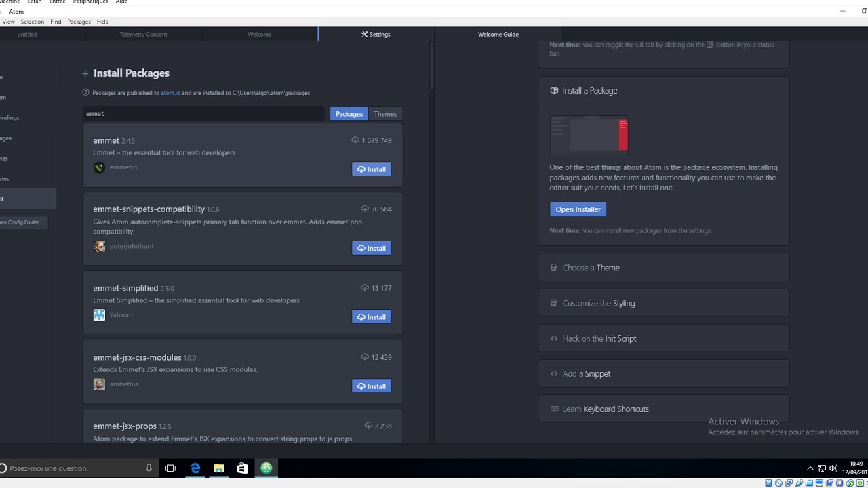The image size is (868, 488).
Task: Open the Help menu
Action: 102,22
